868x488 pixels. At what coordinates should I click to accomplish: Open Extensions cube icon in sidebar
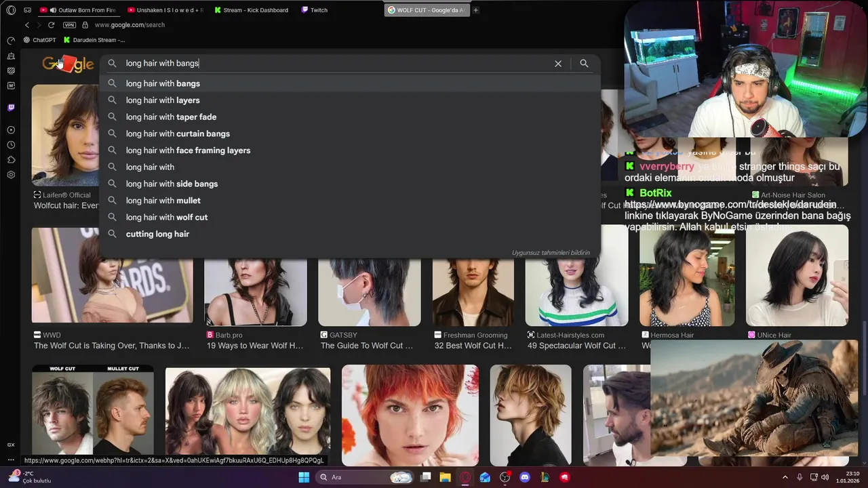coord(11,160)
